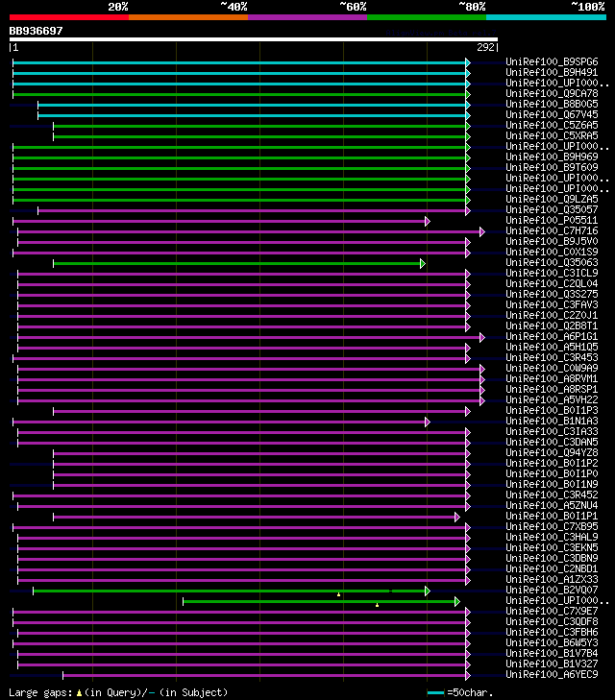Click yellow gap marker under B2VQ07 bar
Screen dimensions: 615x700
(x=338, y=594)
